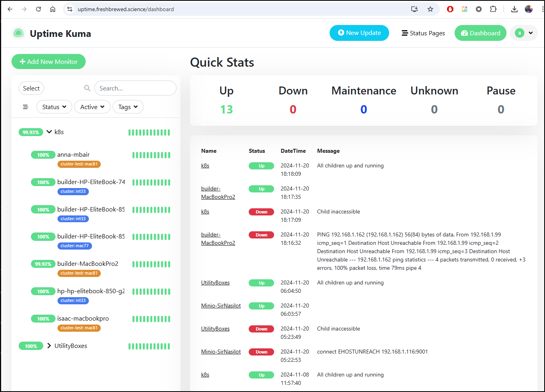Open the Dashboard tab

click(480, 33)
